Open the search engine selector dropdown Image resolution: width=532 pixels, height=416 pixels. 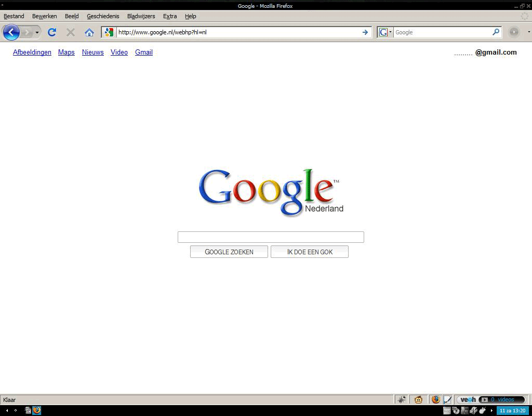click(x=385, y=32)
